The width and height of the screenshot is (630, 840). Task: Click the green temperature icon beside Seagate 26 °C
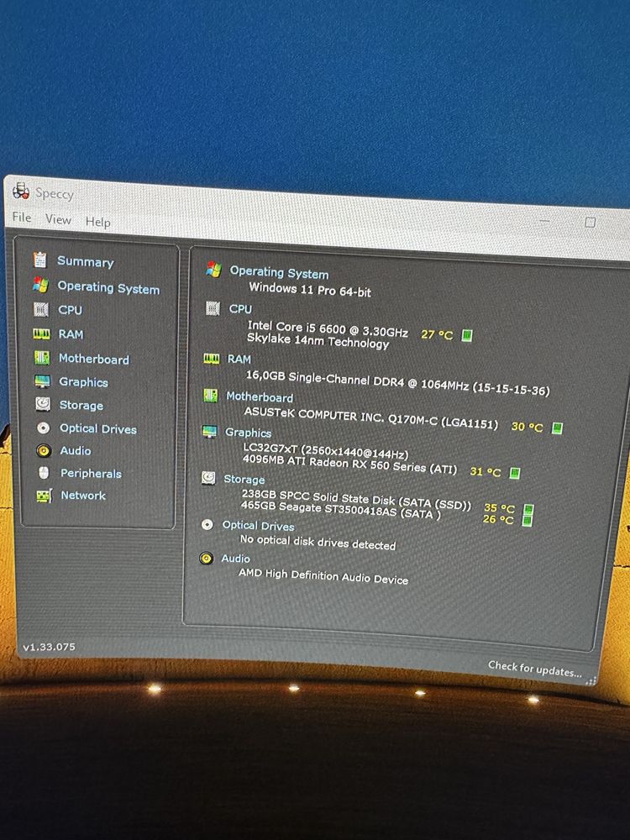(528, 520)
